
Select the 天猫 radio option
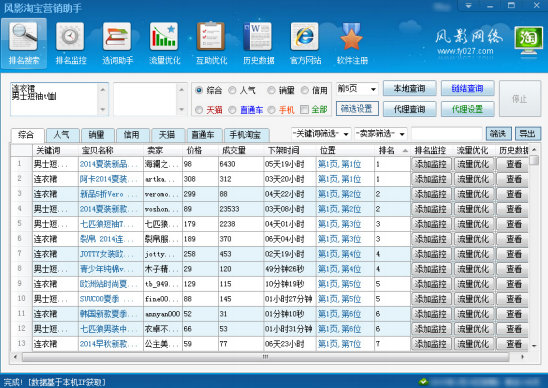click(x=199, y=110)
